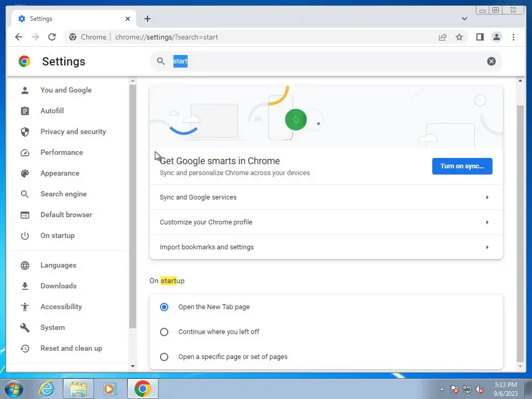This screenshot has width=532, height=399.
Task: Click the Action Center flag icon
Action: click(x=455, y=389)
